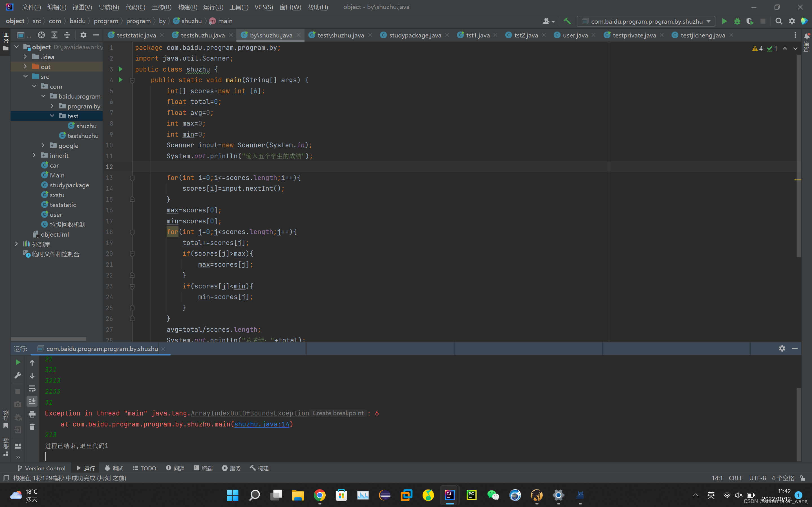
Task: Click the green Run button in top toolbar
Action: (724, 21)
